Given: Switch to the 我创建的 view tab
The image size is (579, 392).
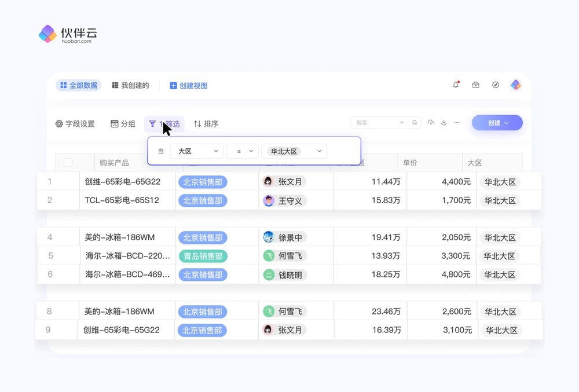Looking at the screenshot, I should [x=130, y=86].
